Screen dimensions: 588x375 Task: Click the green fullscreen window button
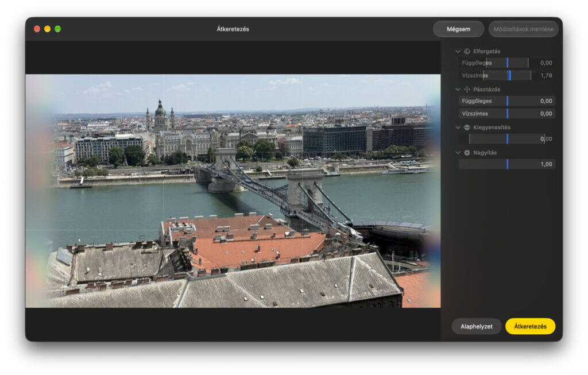[x=58, y=29]
